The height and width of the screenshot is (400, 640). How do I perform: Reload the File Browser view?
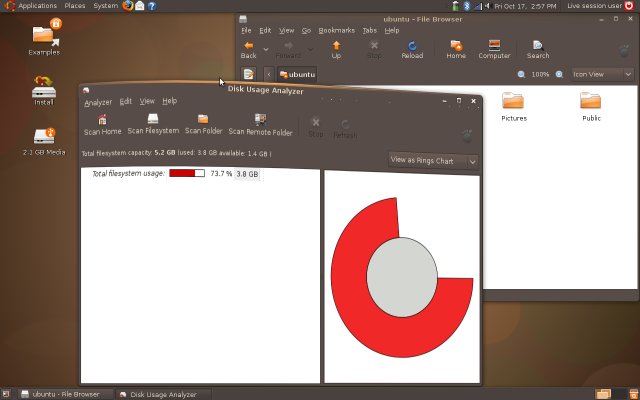coord(412,50)
